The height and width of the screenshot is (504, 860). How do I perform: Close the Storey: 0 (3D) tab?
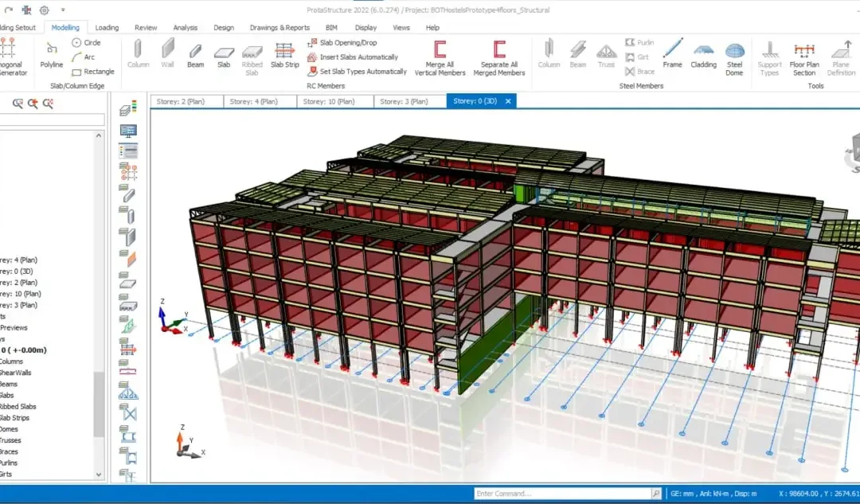point(508,101)
